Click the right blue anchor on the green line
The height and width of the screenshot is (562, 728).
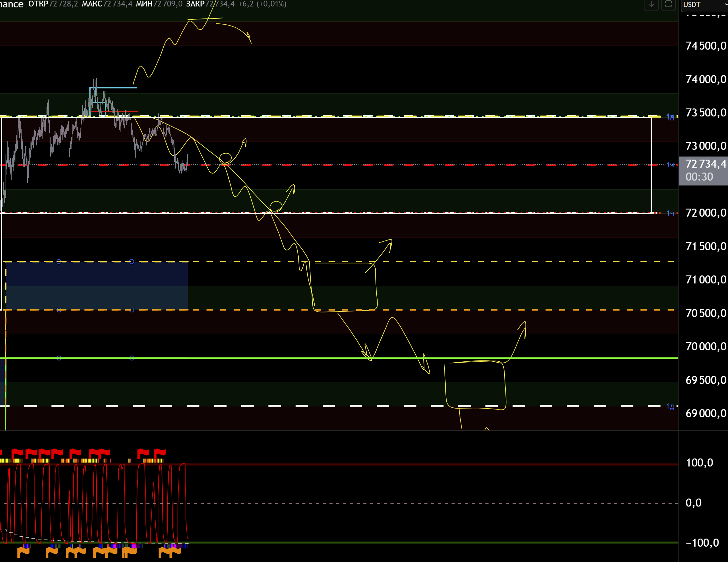(132, 358)
